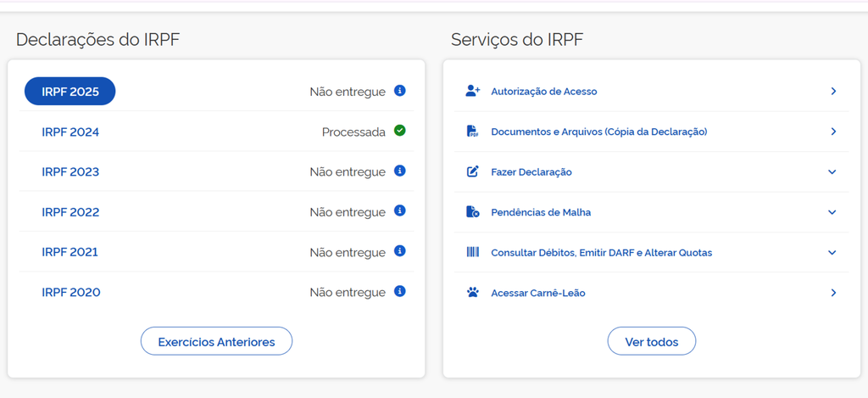This screenshot has width=868, height=398.
Task: Click the info icon next to IRPF 2025
Action: [400, 90]
